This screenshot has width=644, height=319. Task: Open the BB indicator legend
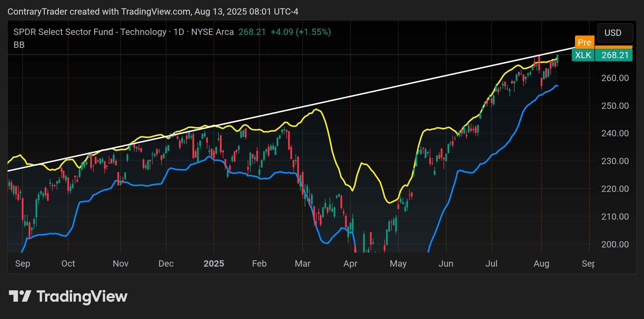(19, 45)
